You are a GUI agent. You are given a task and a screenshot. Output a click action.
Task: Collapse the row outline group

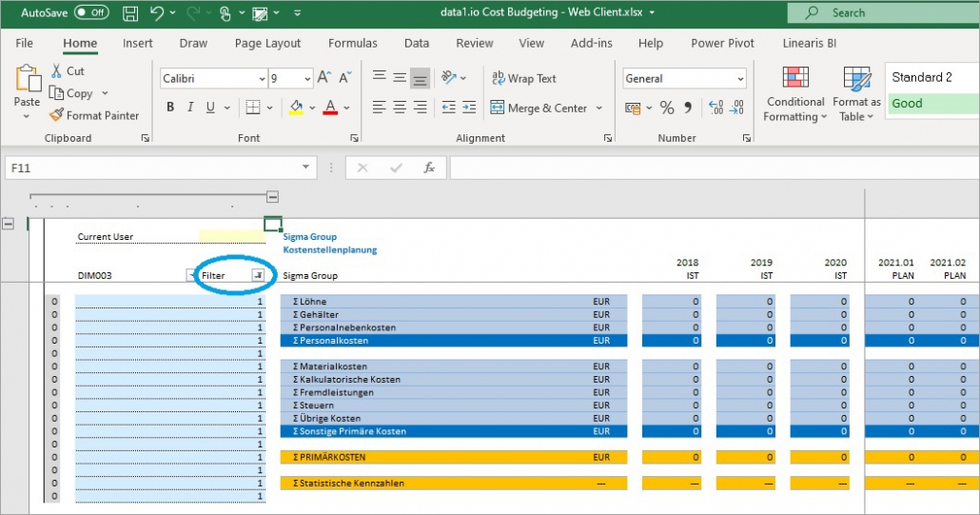pos(9,224)
